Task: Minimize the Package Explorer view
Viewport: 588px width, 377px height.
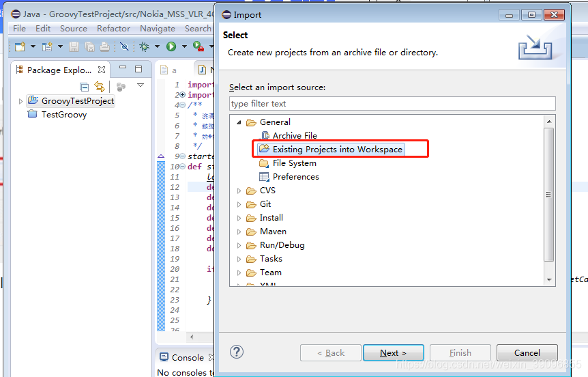Action: pos(123,68)
